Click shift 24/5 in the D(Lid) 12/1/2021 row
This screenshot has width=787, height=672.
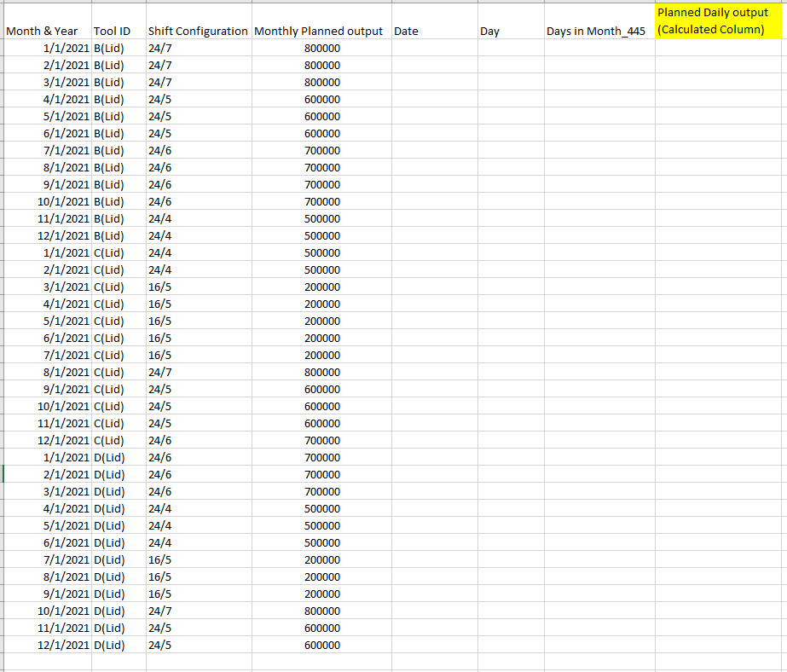pyautogui.click(x=200, y=646)
